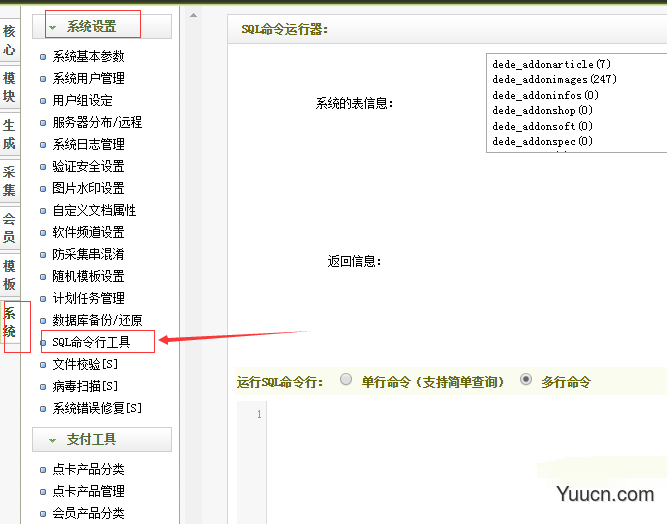667x524 pixels.
Task: Open 图片水印设置 page
Action: click(88, 188)
